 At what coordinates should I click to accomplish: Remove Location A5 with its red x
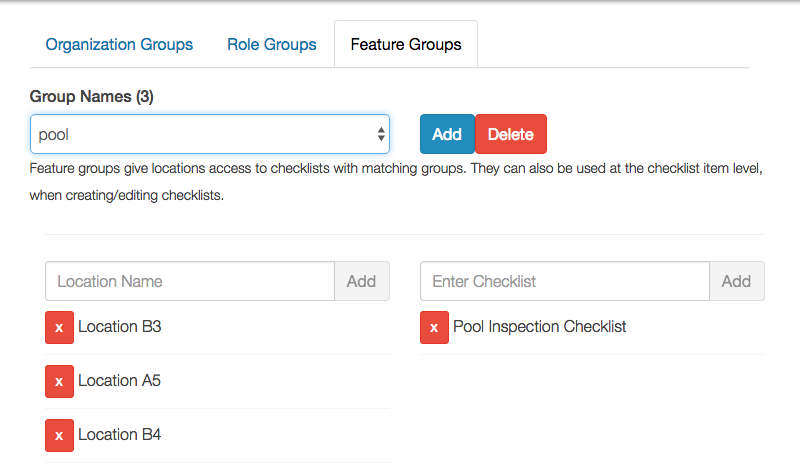click(x=59, y=381)
